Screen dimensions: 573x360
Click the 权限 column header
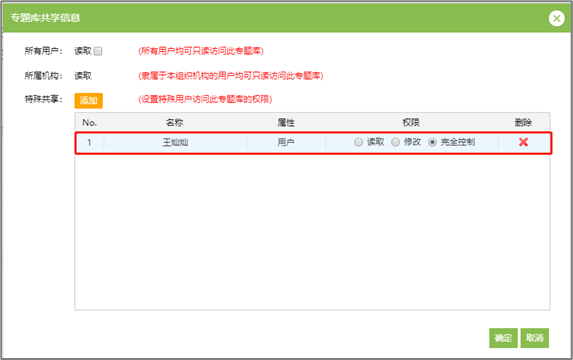coord(411,122)
